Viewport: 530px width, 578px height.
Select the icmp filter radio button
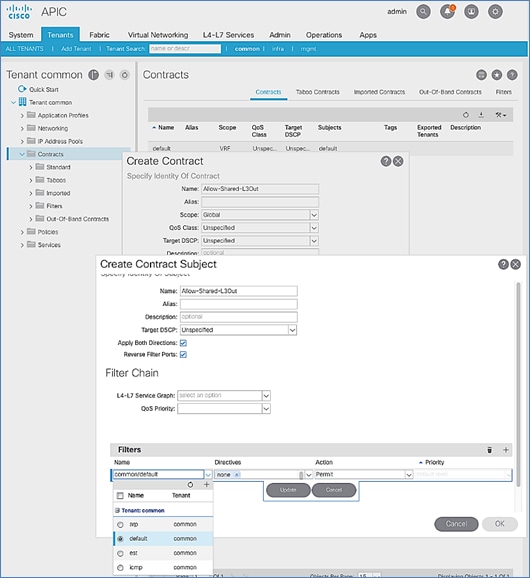pyautogui.click(x=120, y=568)
